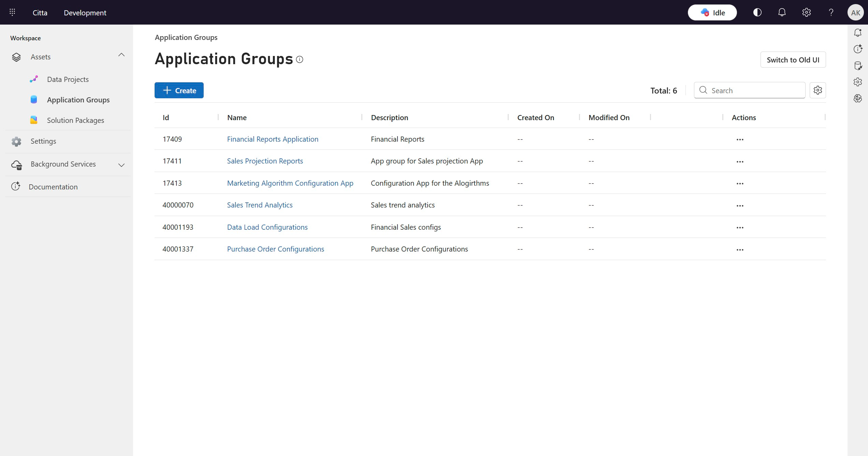
Task: Open the Marketing Algorithm Configuration App link
Action: [290, 183]
